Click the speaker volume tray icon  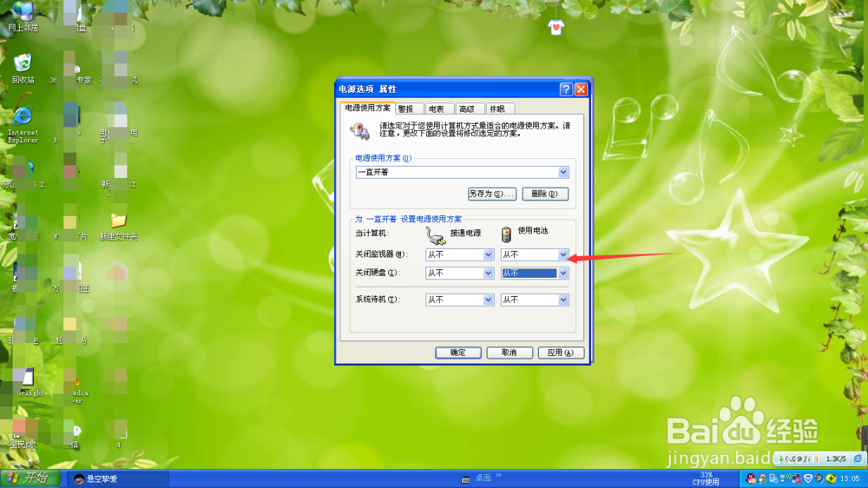pyautogui.click(x=819, y=478)
